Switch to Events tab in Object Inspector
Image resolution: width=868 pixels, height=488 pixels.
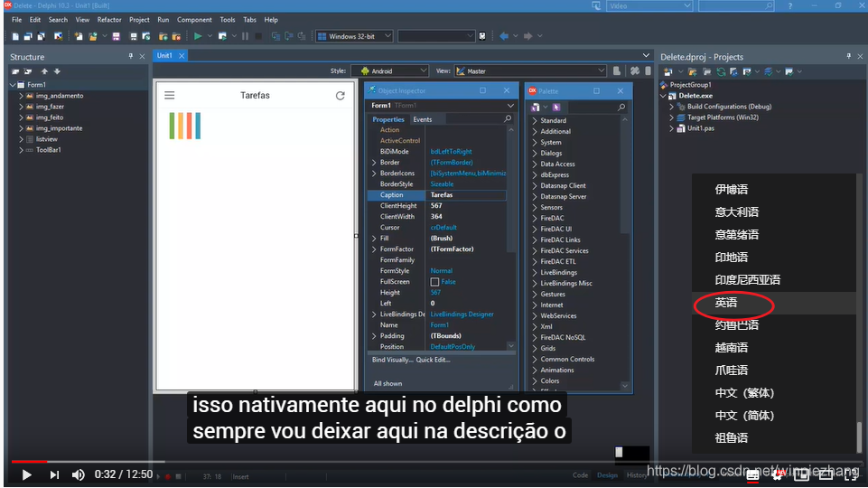click(423, 119)
